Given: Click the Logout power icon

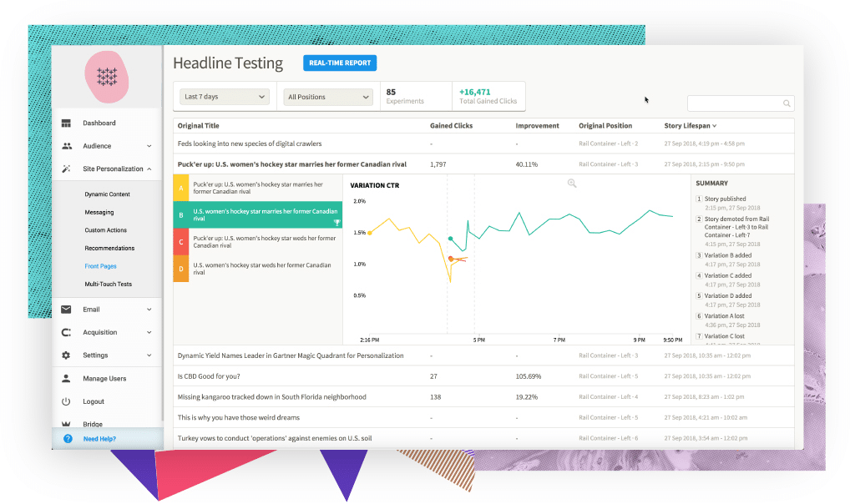Looking at the screenshot, I should click(x=67, y=401).
